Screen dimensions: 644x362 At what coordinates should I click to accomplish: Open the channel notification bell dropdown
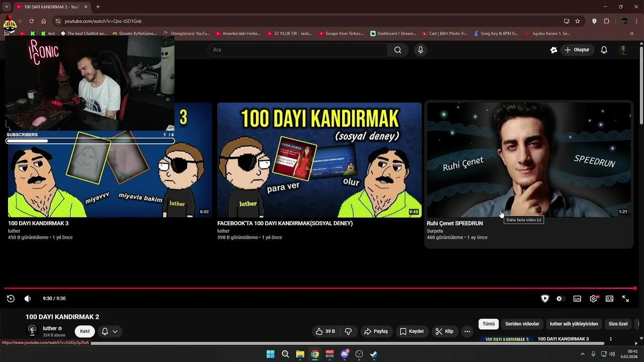click(110, 331)
